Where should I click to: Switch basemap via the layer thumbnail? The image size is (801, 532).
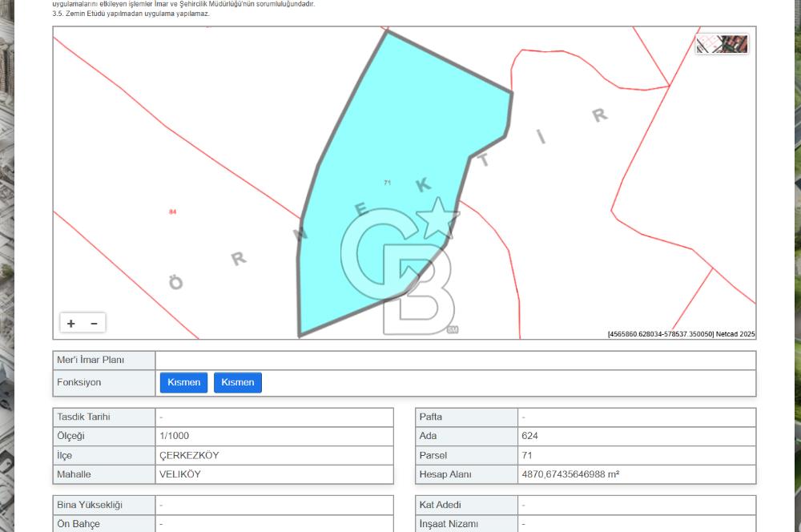click(722, 44)
